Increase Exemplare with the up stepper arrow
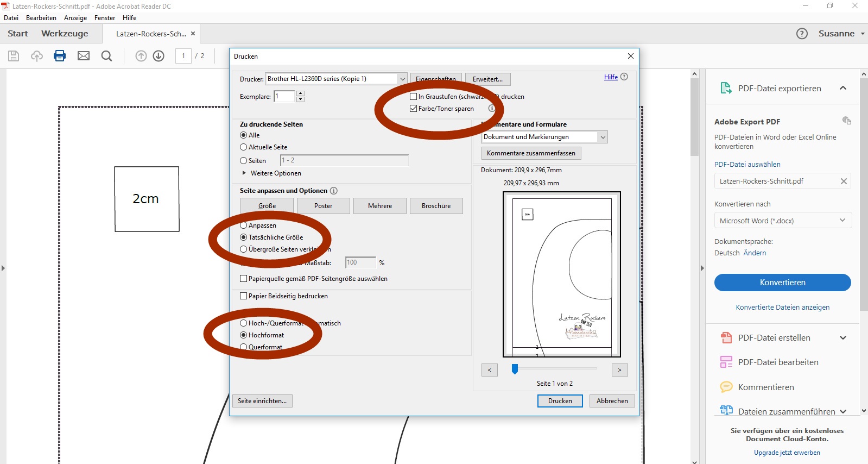Screen dimensions: 868x464 (x=300, y=93)
